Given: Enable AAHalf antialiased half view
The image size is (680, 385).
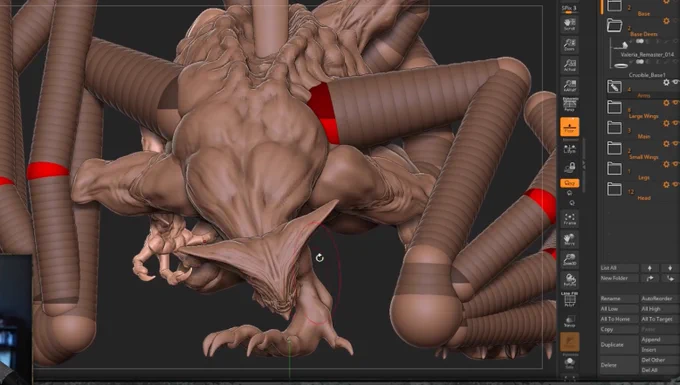Looking at the screenshot, I should 569,86.
